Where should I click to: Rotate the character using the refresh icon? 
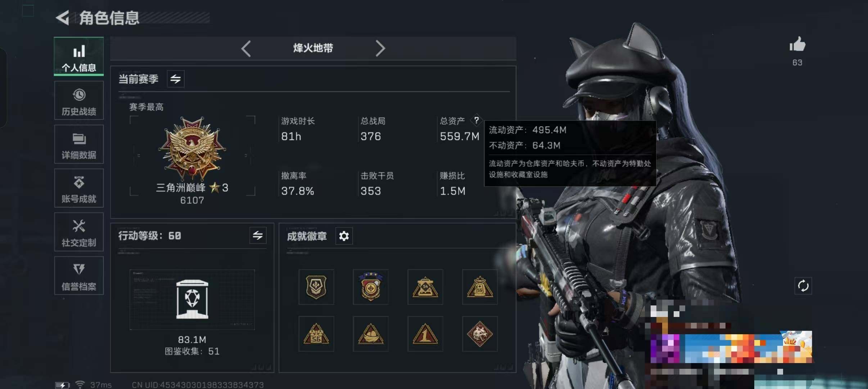click(803, 286)
